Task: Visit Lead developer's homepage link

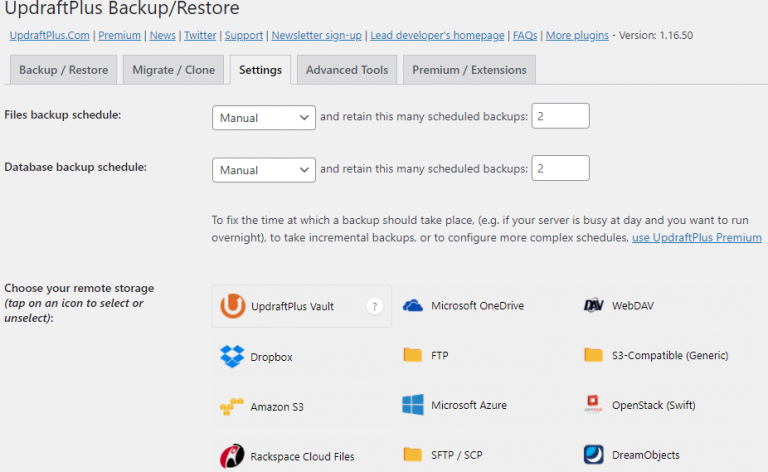Action: tap(437, 35)
